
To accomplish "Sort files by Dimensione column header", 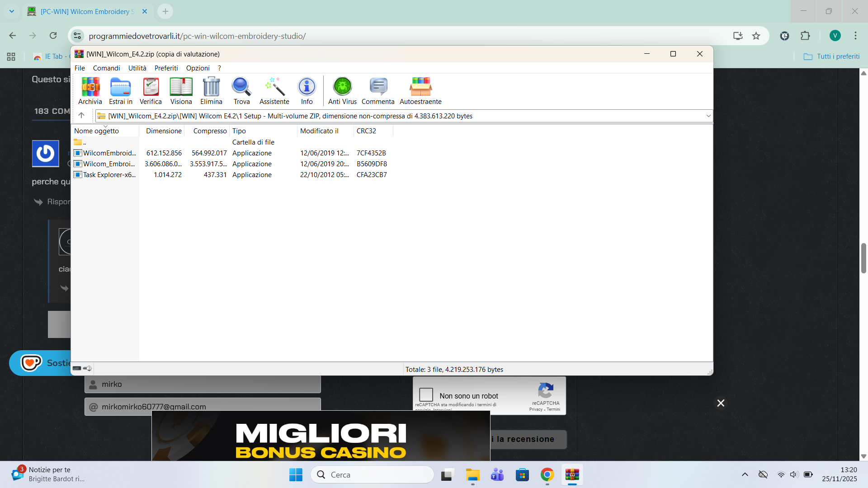I will [164, 131].
